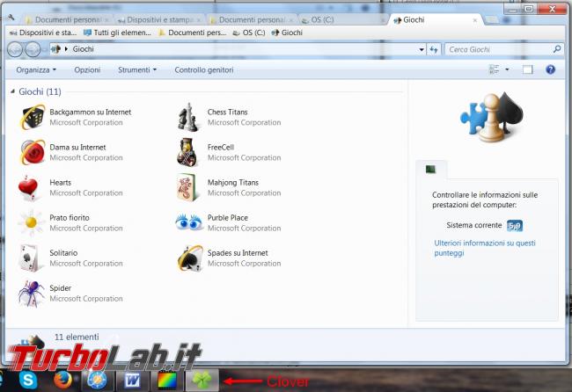Open view options dropdown arrow
This screenshot has height=392, width=572.
coord(507,69)
